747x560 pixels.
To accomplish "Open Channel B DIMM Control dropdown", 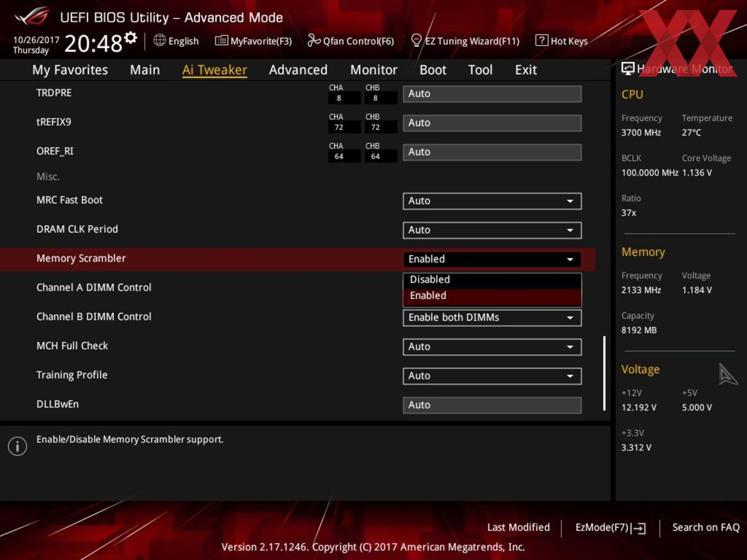I will [x=492, y=317].
